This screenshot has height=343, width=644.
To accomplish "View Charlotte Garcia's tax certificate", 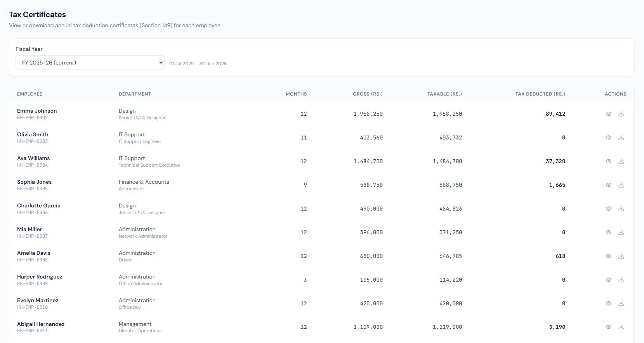I will (609, 209).
